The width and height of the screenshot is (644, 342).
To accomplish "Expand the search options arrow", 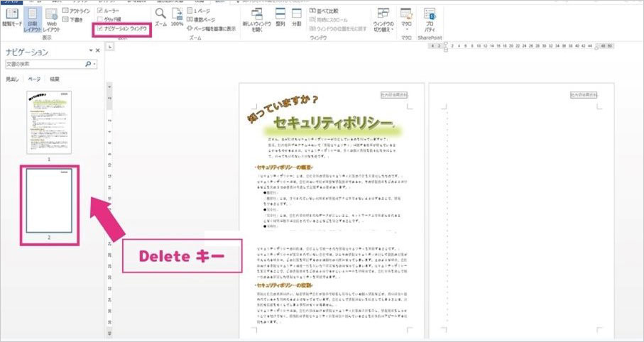I will (95, 65).
